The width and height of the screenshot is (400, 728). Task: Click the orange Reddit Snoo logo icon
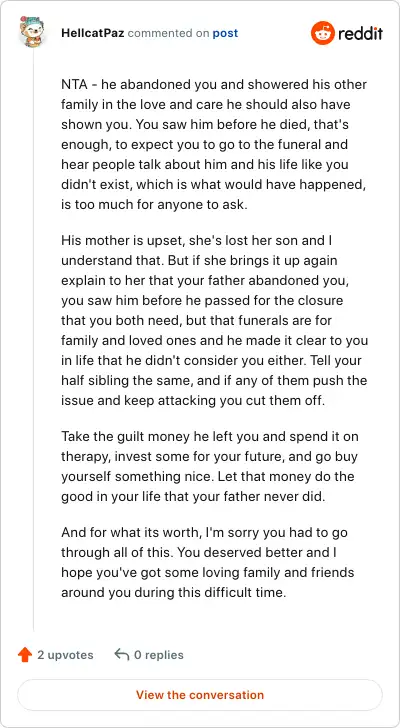tap(323, 33)
